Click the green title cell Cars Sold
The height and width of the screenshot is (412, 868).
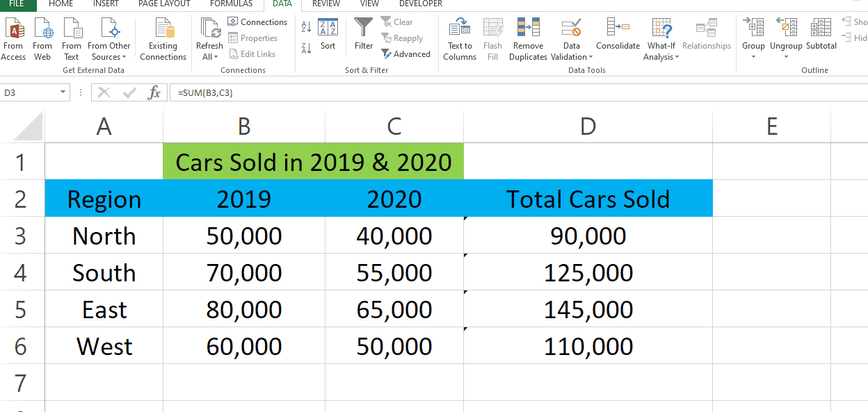(313, 161)
